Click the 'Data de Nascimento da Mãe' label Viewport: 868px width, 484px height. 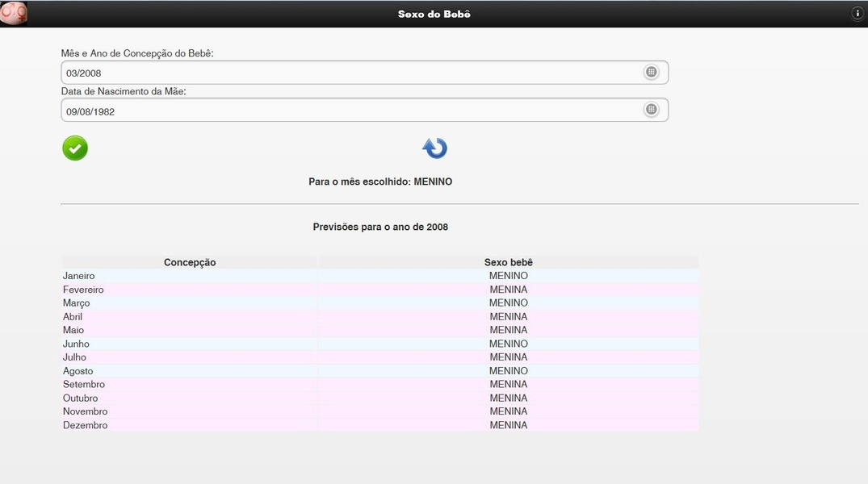coord(124,91)
